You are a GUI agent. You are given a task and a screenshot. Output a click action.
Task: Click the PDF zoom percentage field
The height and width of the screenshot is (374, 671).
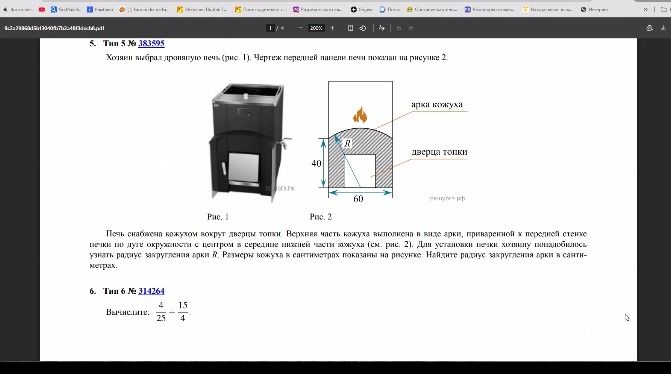316,28
